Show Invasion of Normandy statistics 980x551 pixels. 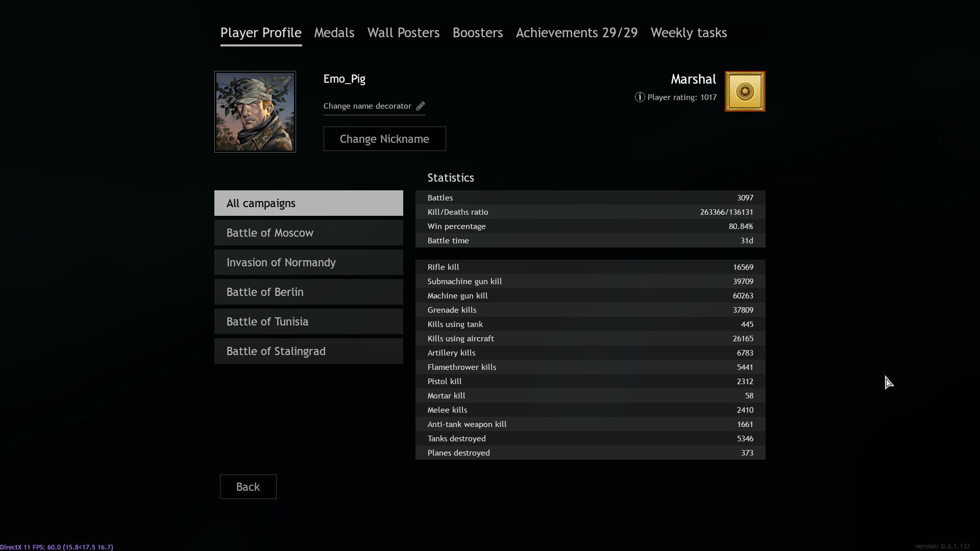point(309,262)
